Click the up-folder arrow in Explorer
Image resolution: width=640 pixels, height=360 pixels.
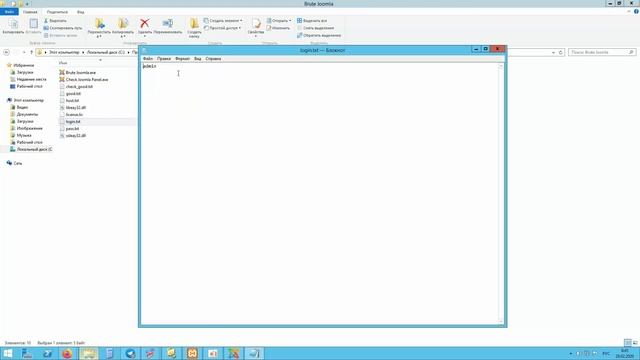point(31,52)
